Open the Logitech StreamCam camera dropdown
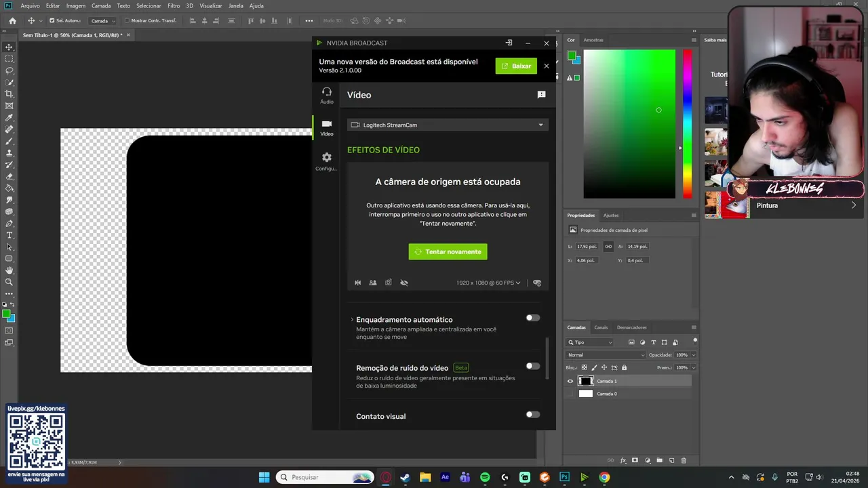Viewport: 868px width, 488px height. point(448,125)
